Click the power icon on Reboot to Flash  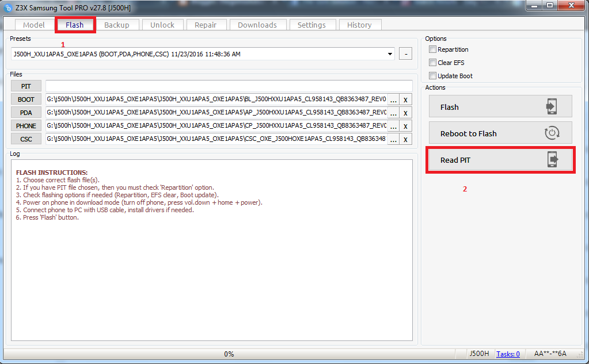[552, 133]
